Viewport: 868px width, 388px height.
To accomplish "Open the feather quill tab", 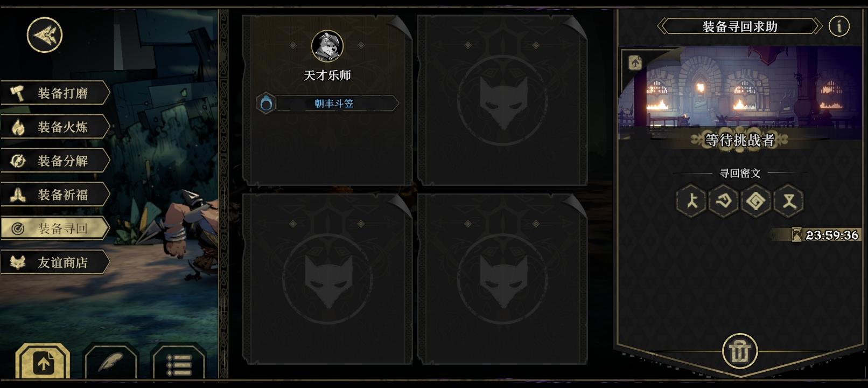I will [x=111, y=362].
